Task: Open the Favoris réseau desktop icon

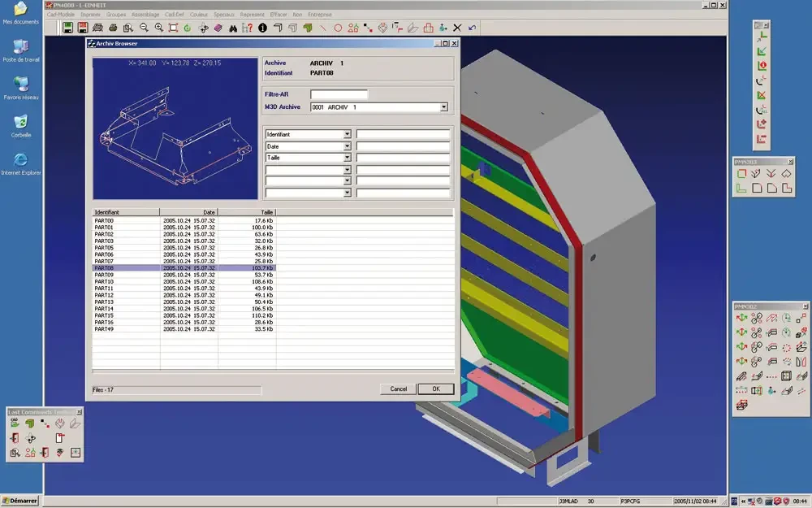Action: click(x=21, y=88)
